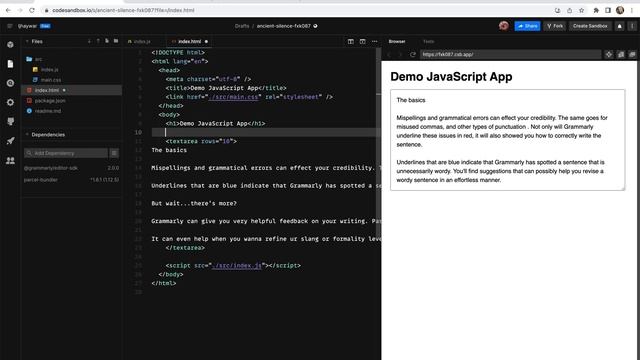Open preview in a new window

[632, 54]
